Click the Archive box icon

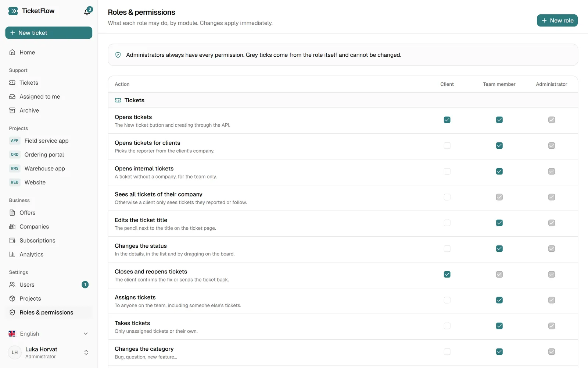(12, 110)
